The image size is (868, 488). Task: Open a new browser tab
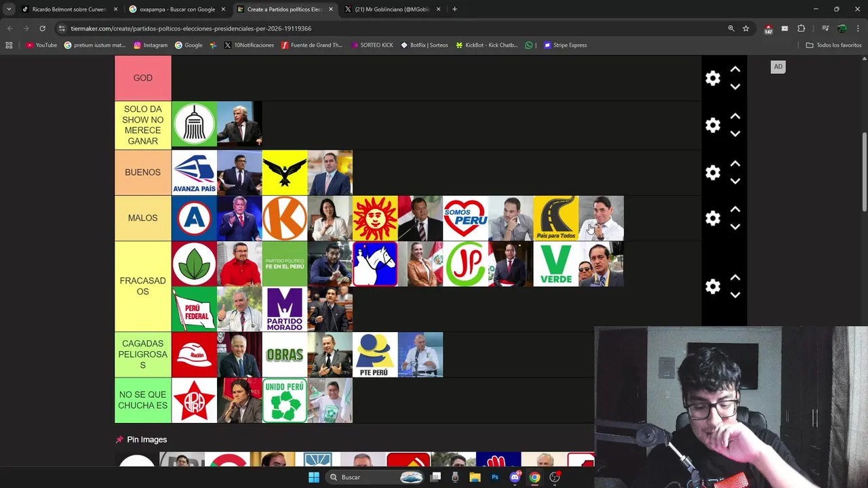[454, 9]
